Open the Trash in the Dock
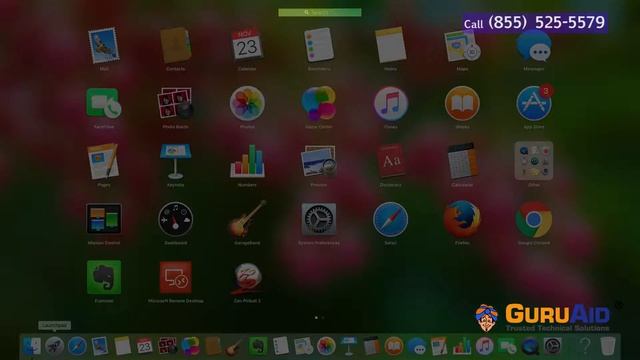640x360 pixels. coord(608,346)
